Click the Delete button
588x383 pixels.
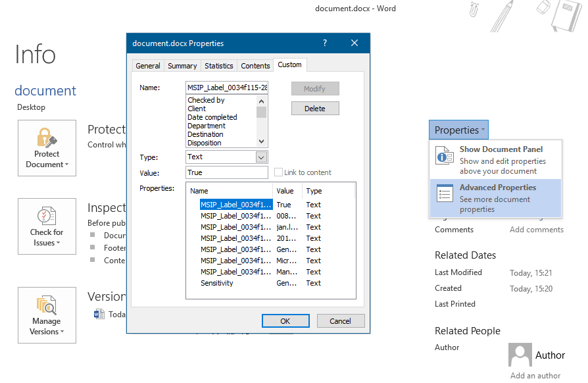[x=315, y=108]
